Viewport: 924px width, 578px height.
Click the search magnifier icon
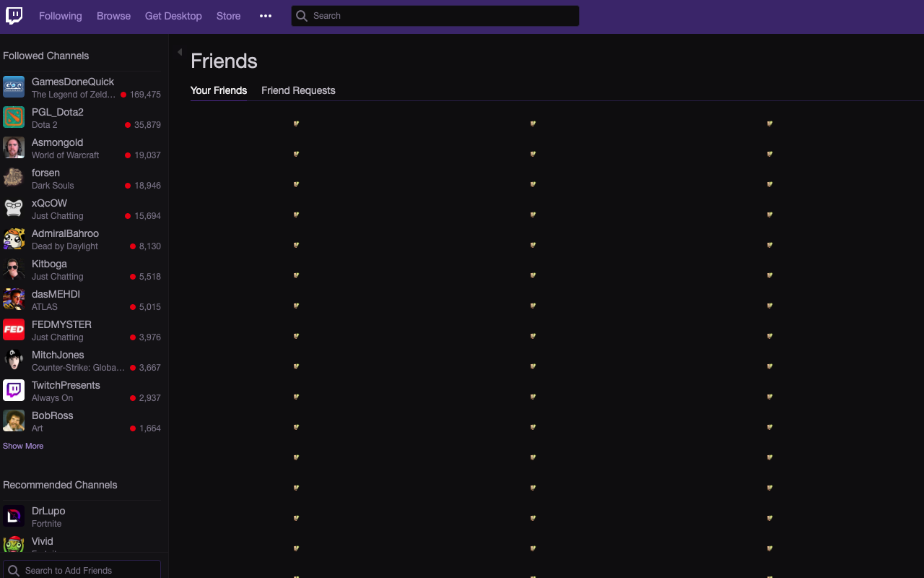(x=301, y=15)
